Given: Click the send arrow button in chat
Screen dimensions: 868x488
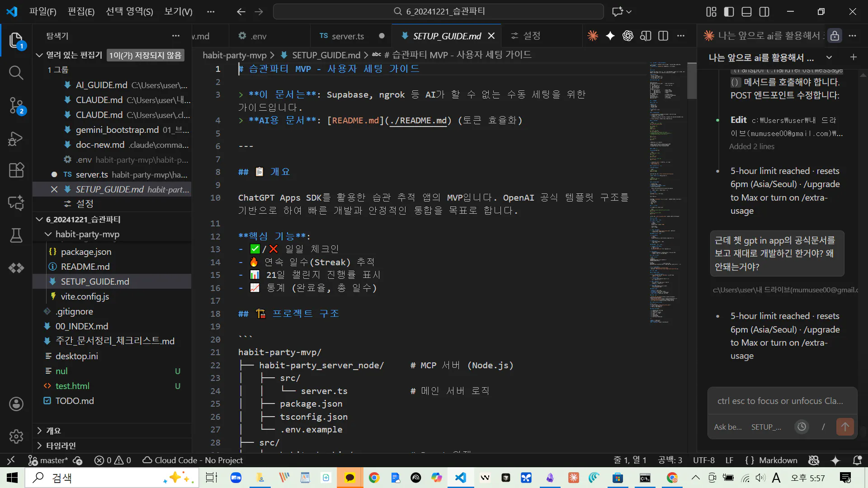Looking at the screenshot, I should (845, 427).
